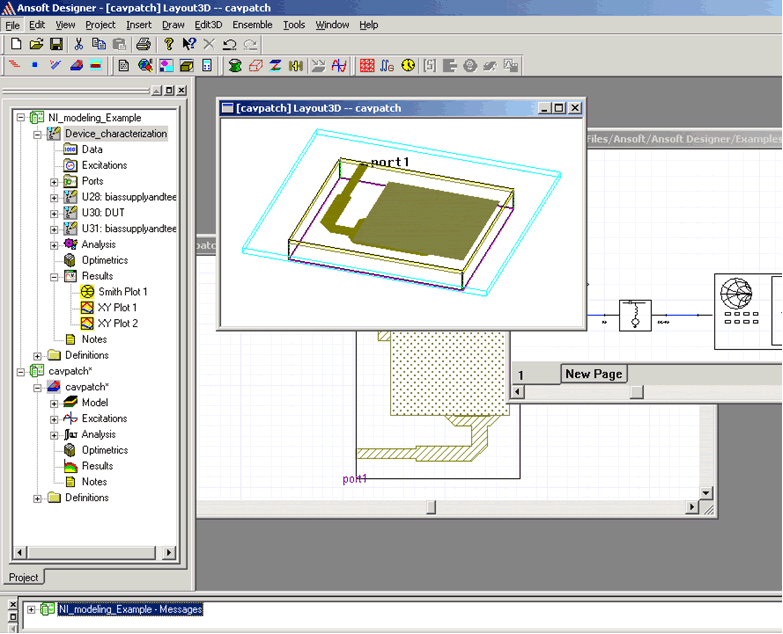Select the blue square point tool icon
The height and width of the screenshot is (634, 783).
[x=34, y=65]
